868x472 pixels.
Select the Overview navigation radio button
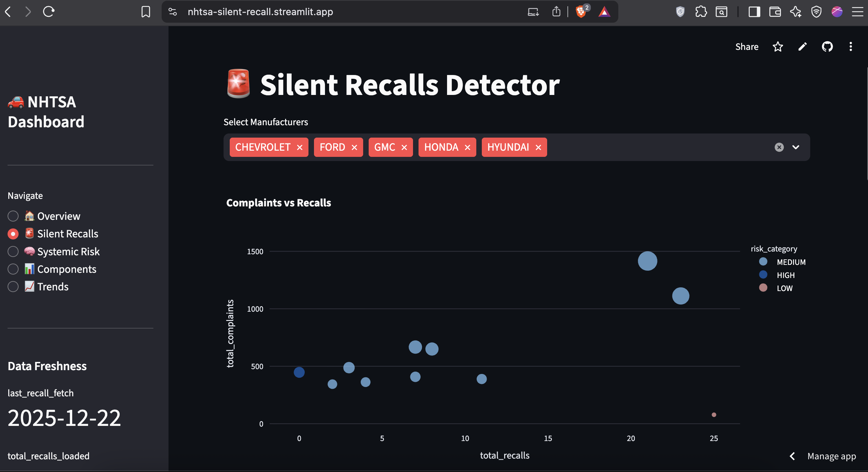click(13, 216)
